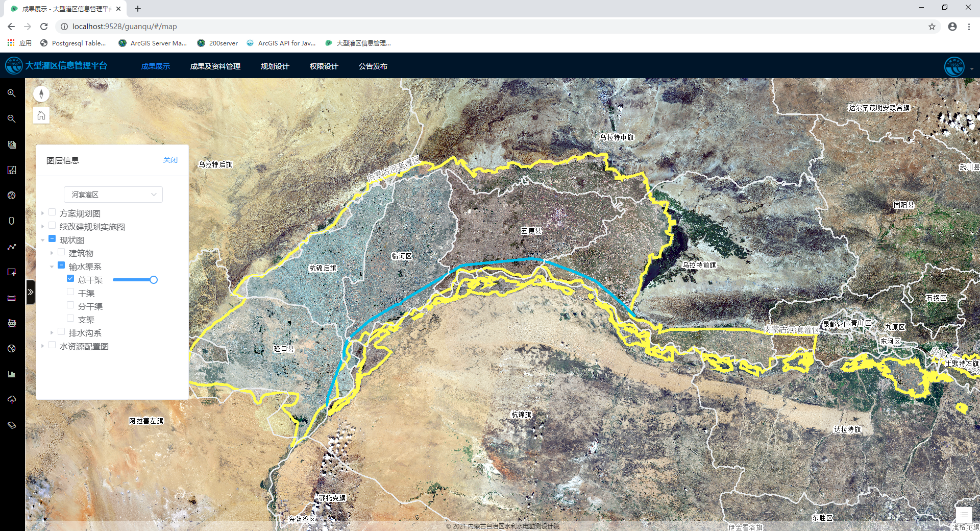The height and width of the screenshot is (531, 980).
Task: Close the layer panel via 关闭
Action: tap(170, 160)
